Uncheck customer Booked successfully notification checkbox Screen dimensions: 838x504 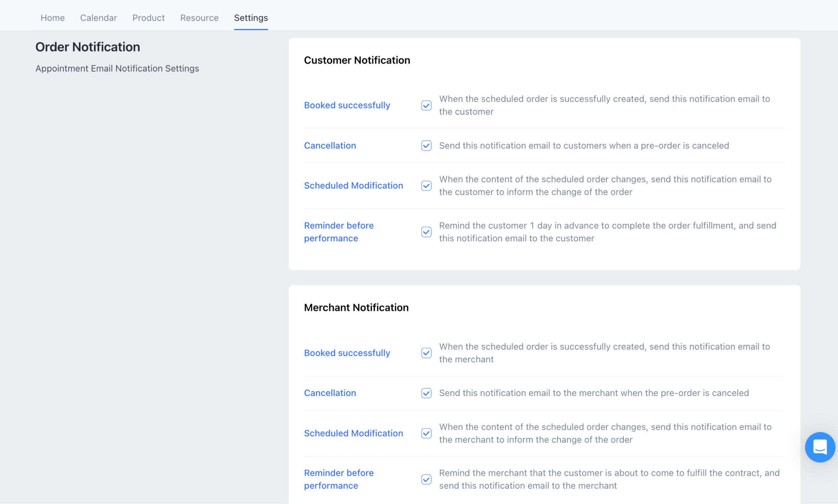pos(426,105)
